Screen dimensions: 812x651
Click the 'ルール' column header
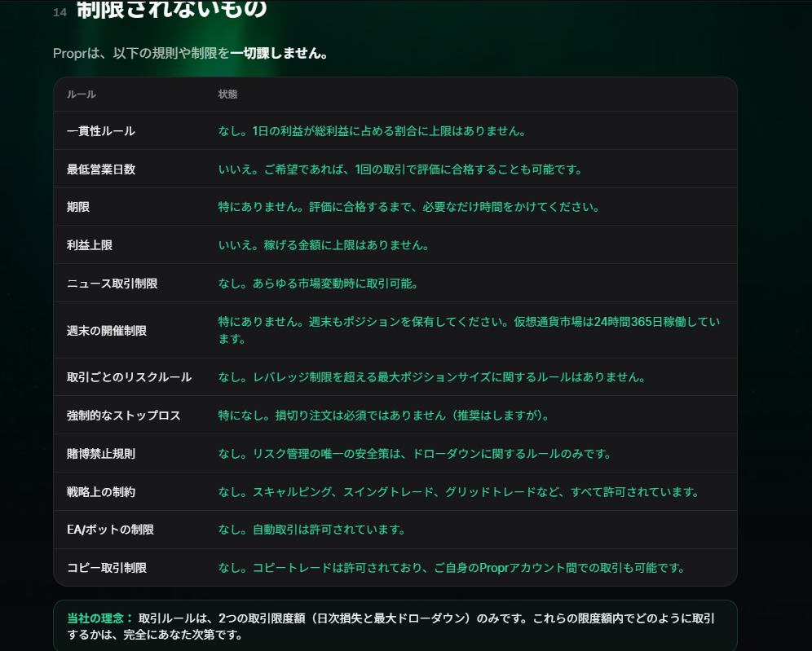coord(82,95)
